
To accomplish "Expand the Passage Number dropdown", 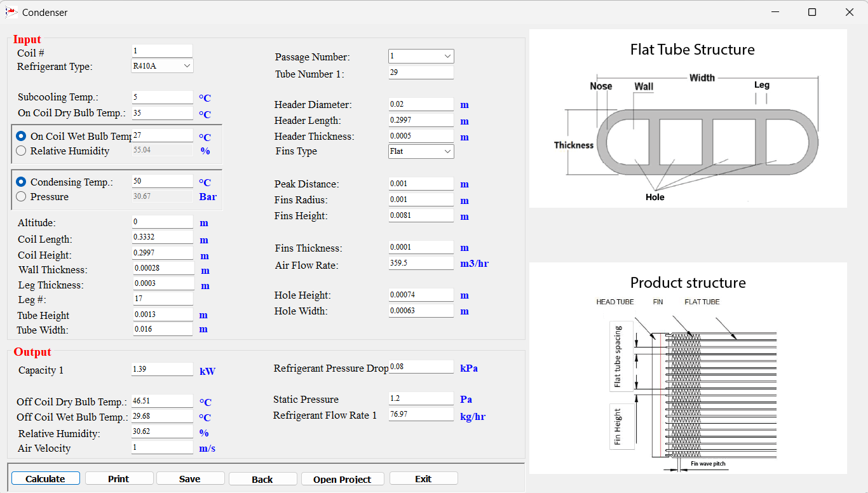I will coord(421,56).
